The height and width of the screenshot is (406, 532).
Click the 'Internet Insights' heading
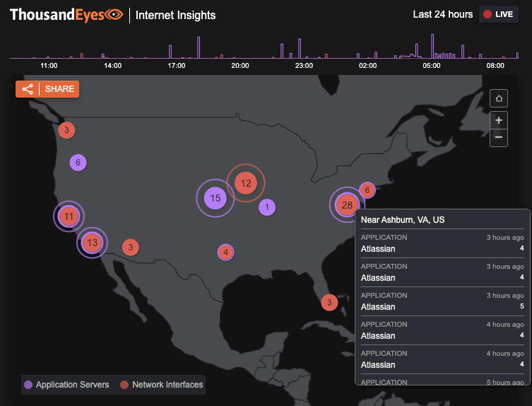pyautogui.click(x=175, y=16)
